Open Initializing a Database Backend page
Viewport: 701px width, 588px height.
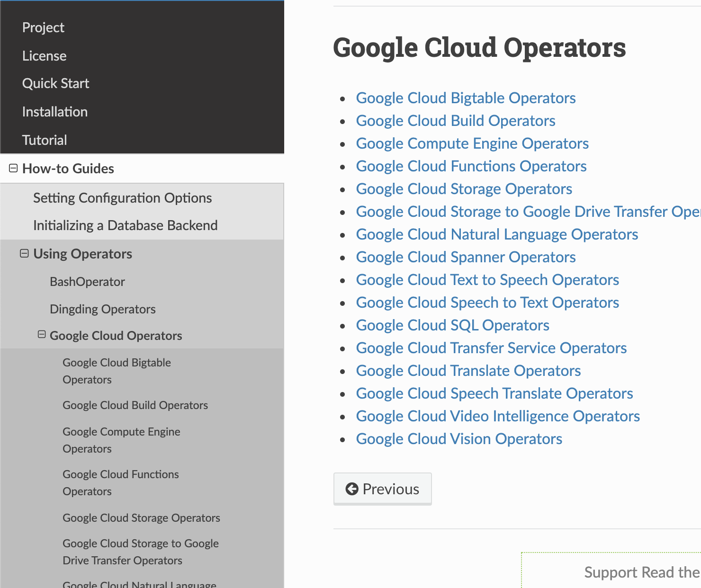point(125,225)
